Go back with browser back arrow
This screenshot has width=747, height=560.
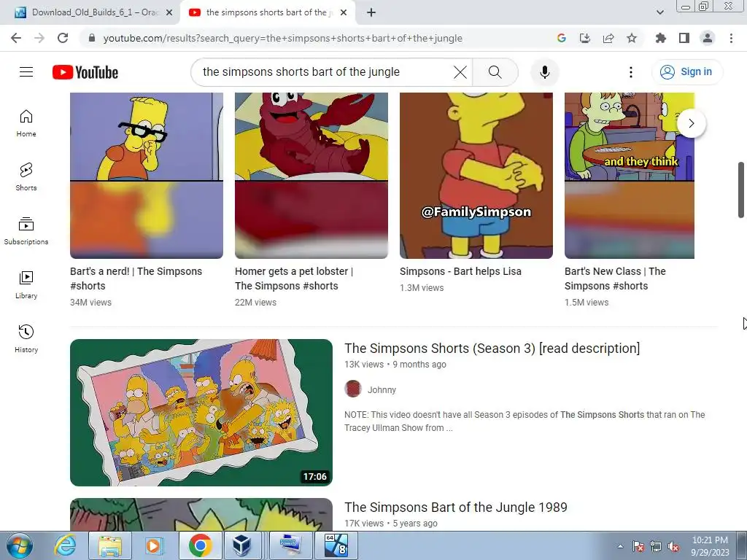click(16, 38)
